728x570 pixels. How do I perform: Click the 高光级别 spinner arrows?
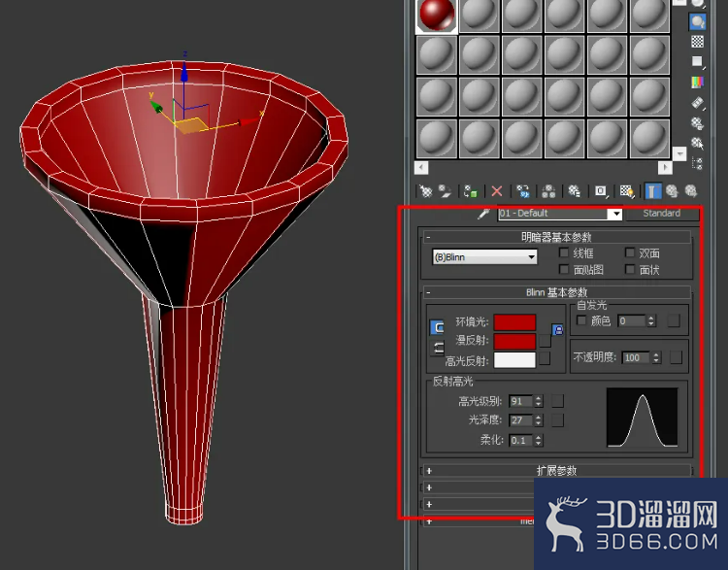[538, 401]
